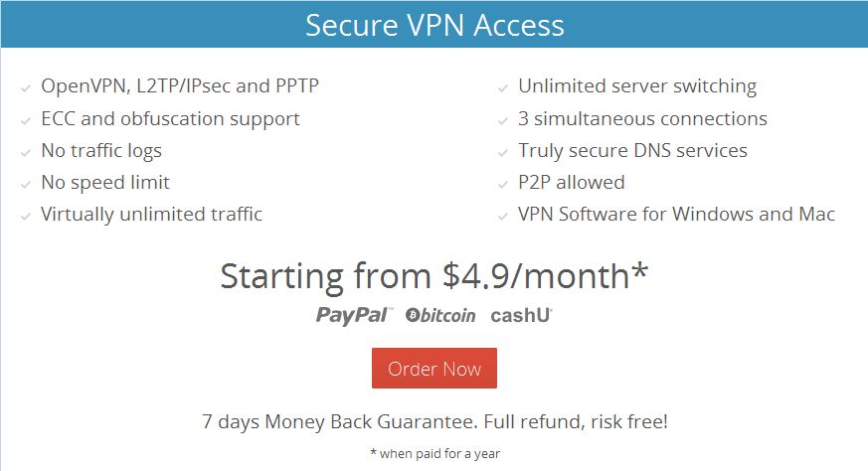This screenshot has width=868, height=471.
Task: Click the 7 days Money Back Guarantee text
Action: 435,421
